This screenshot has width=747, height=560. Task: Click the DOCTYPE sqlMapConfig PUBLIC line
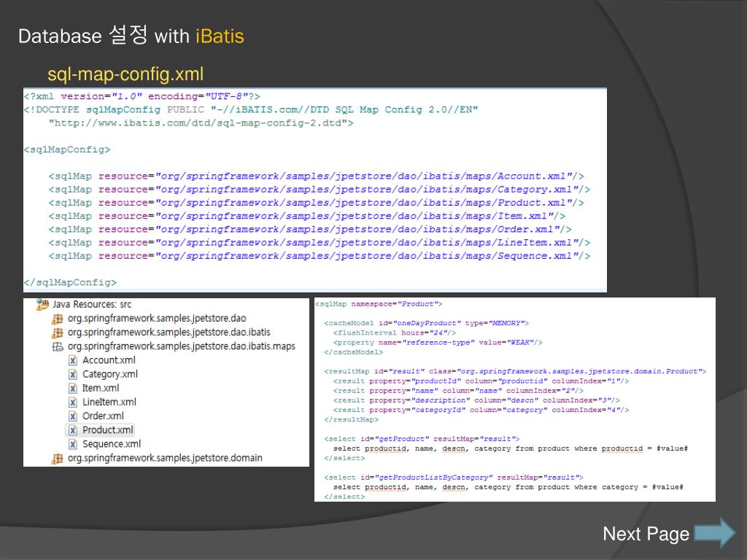[251, 109]
